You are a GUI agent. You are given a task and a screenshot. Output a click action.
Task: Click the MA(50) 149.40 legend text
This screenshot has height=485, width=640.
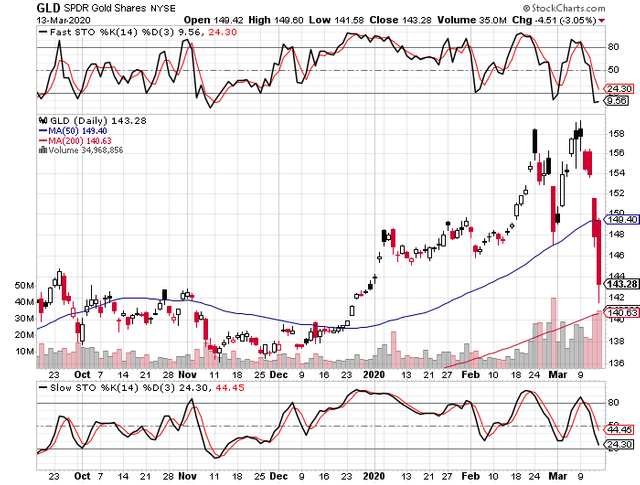click(78, 131)
